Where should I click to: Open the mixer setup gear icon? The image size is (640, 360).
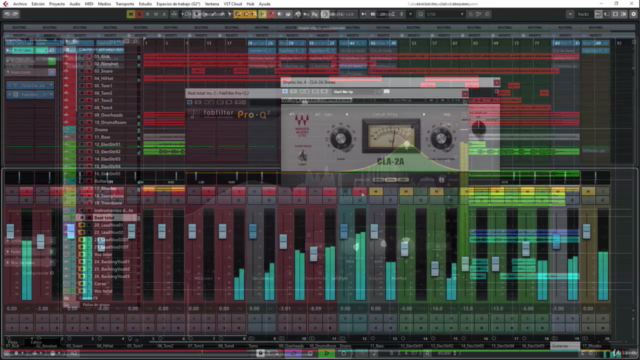633,14
